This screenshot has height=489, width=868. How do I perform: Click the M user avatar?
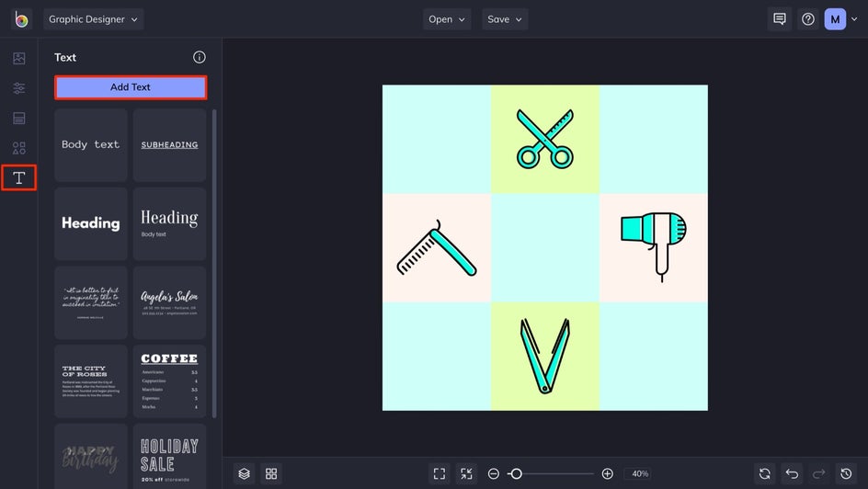click(x=835, y=19)
